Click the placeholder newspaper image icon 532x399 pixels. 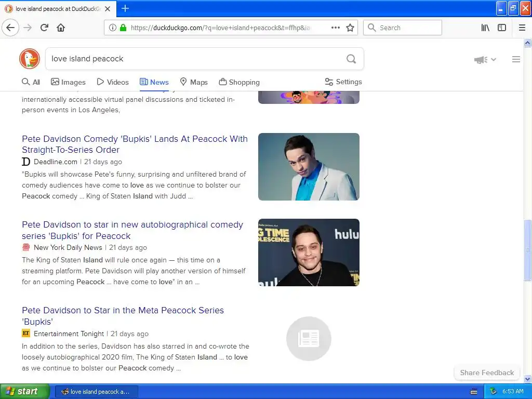pos(309,339)
